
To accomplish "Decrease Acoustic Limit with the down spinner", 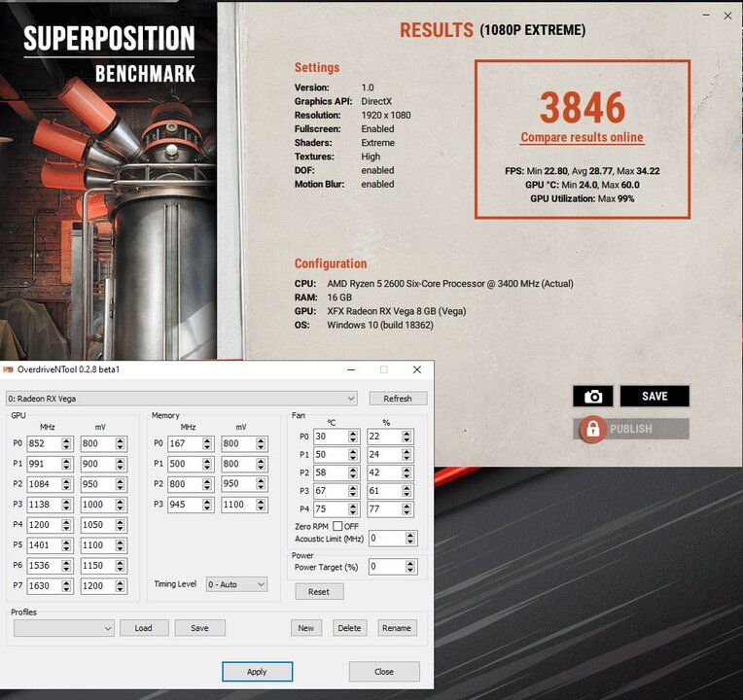I will pyautogui.click(x=410, y=542).
